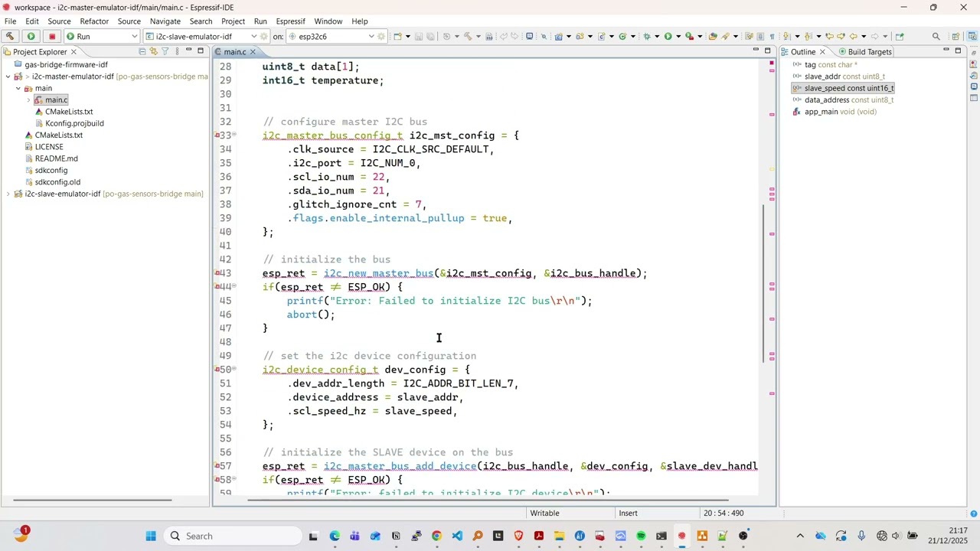Open the Window menu

click(x=328, y=21)
